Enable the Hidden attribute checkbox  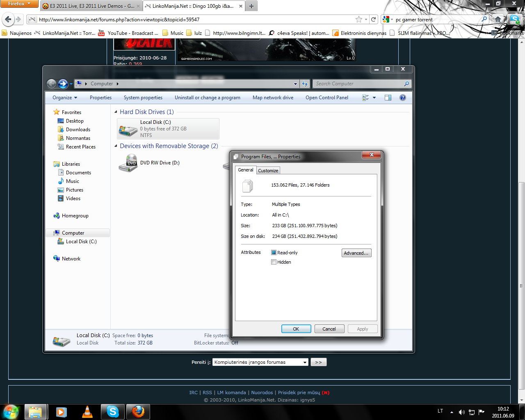274,262
